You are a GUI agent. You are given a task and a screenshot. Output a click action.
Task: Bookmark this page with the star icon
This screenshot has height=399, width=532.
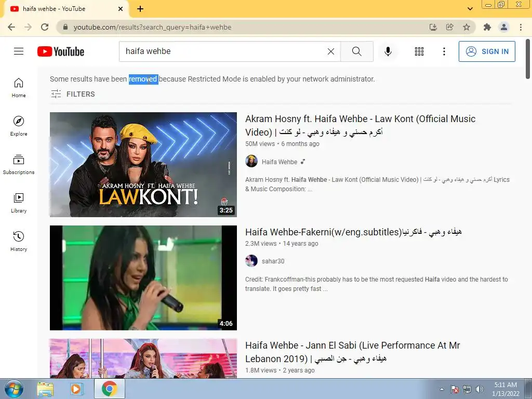click(467, 27)
